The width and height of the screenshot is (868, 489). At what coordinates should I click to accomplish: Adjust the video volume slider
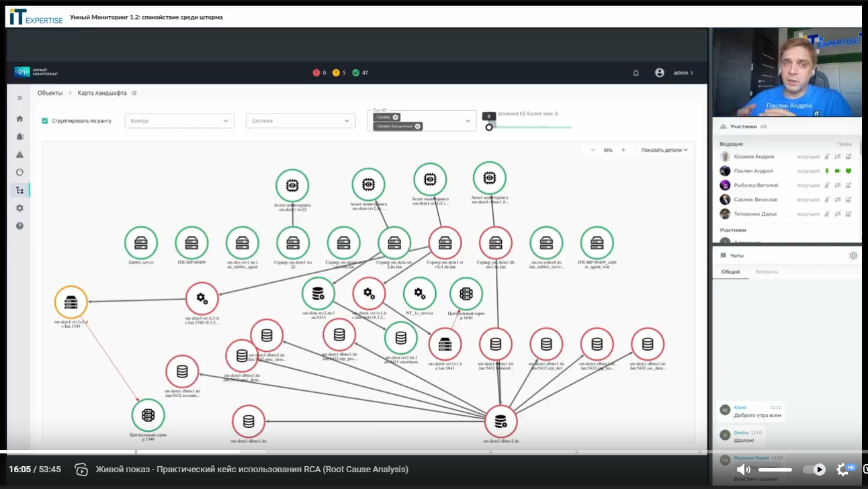pos(775,470)
